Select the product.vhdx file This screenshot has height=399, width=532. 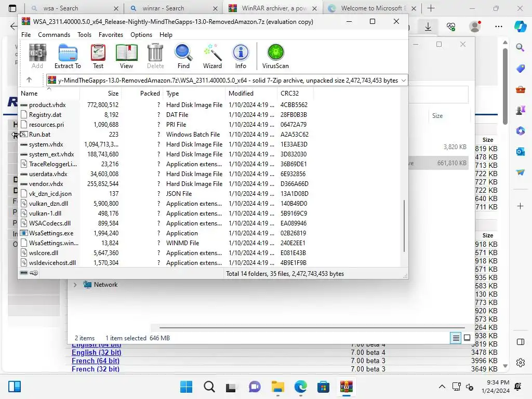coord(47,105)
